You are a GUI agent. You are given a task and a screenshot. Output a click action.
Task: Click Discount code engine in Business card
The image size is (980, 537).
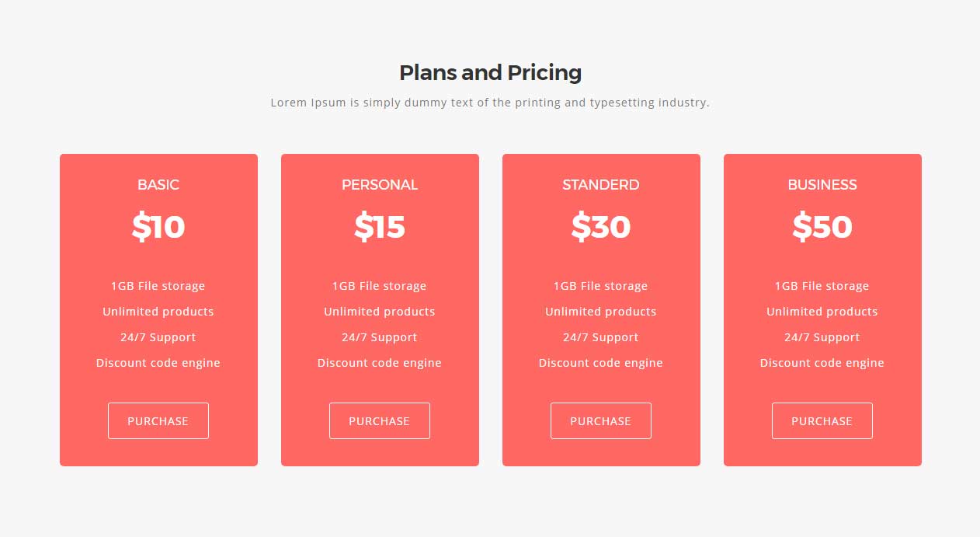[x=822, y=363]
